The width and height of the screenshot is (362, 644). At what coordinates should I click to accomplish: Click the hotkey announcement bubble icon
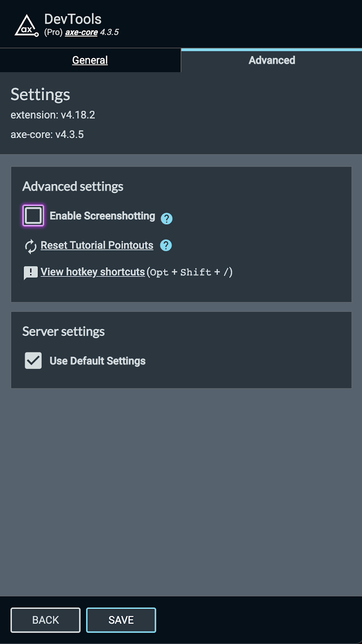[x=31, y=273]
